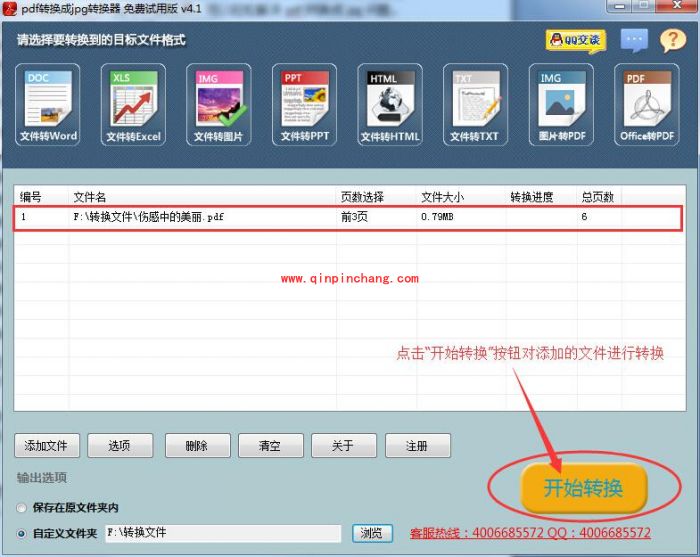Click the output folder path field
The width and height of the screenshot is (700, 557).
pos(223,533)
